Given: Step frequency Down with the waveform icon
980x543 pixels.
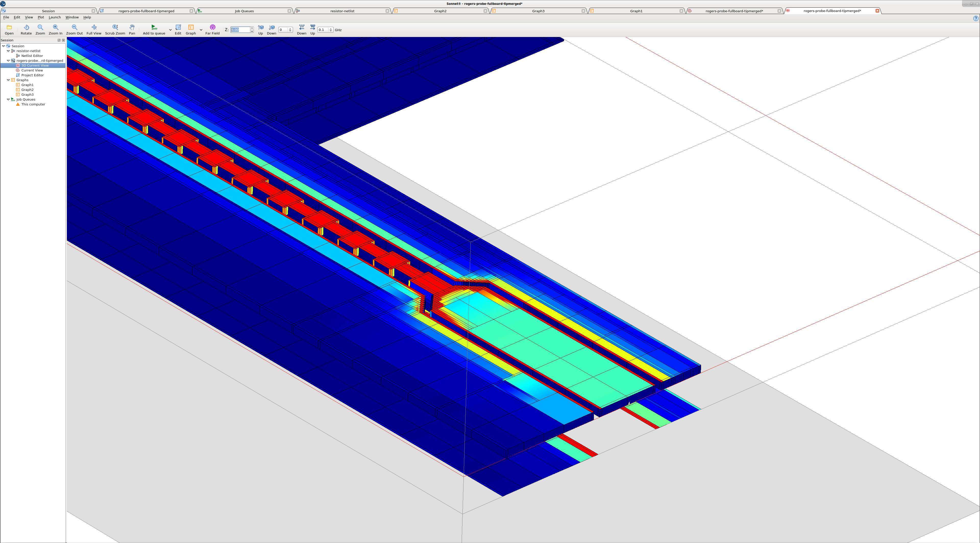Looking at the screenshot, I should pyautogui.click(x=302, y=29).
